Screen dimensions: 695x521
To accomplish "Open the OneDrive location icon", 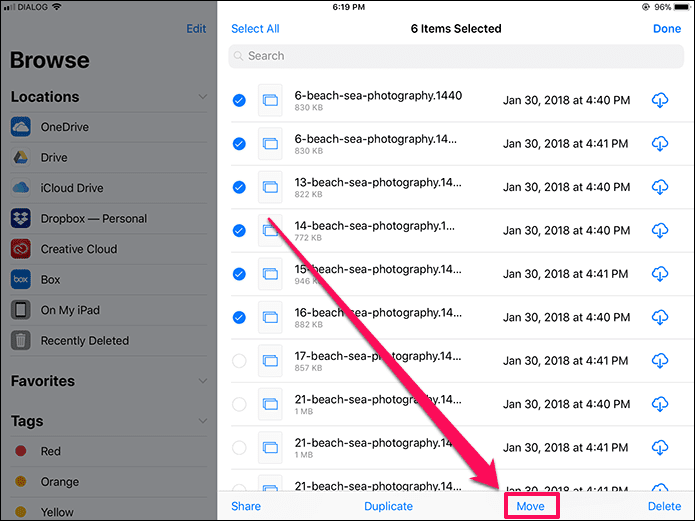I will click(x=21, y=127).
